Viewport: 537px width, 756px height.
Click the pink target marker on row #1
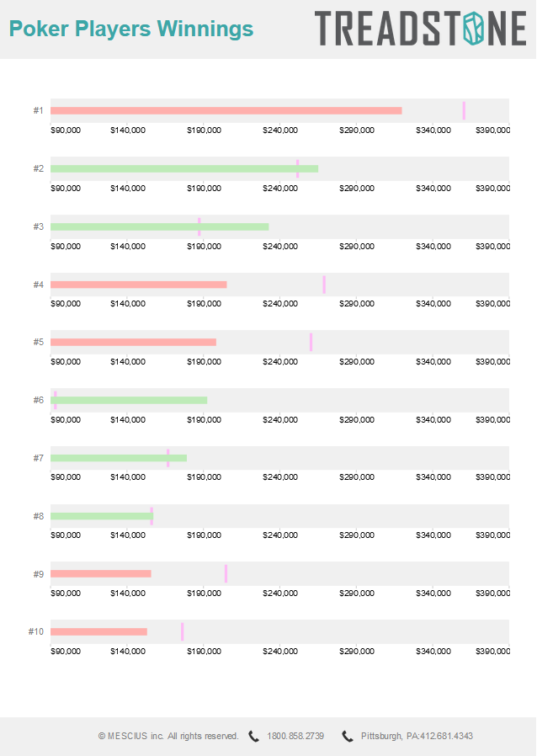(x=464, y=111)
